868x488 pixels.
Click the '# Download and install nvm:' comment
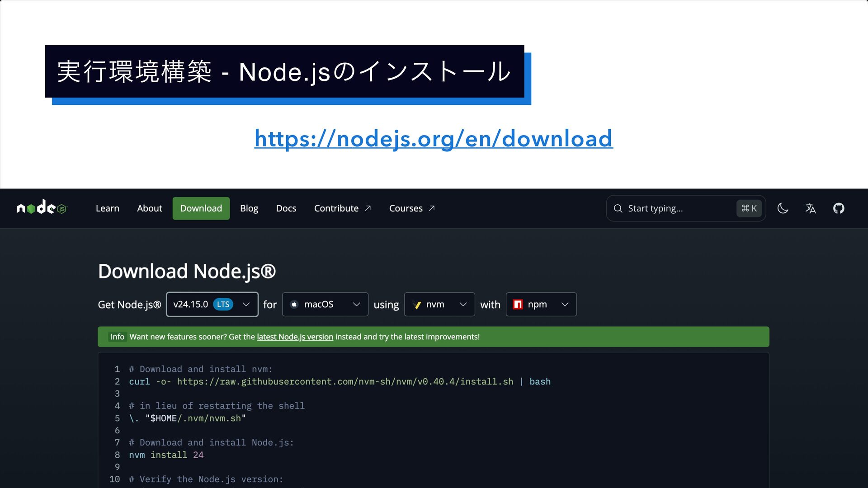click(201, 370)
